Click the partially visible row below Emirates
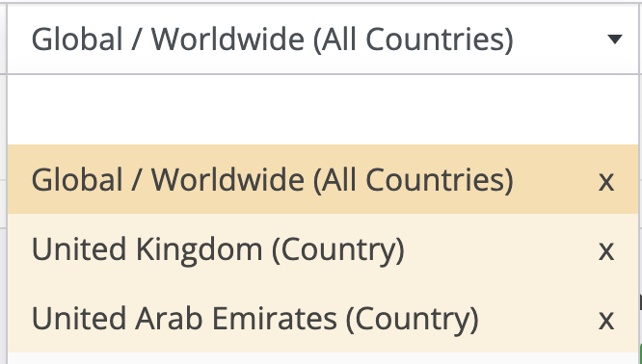The image size is (642, 364). point(323,358)
